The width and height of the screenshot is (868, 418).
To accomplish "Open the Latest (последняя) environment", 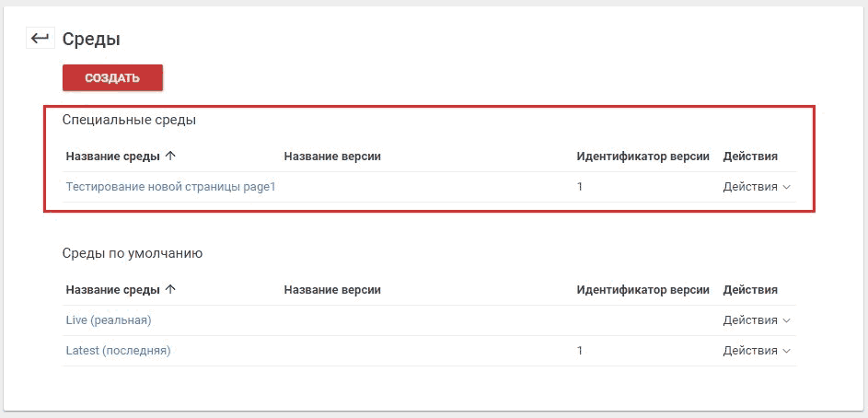I will point(118,351).
